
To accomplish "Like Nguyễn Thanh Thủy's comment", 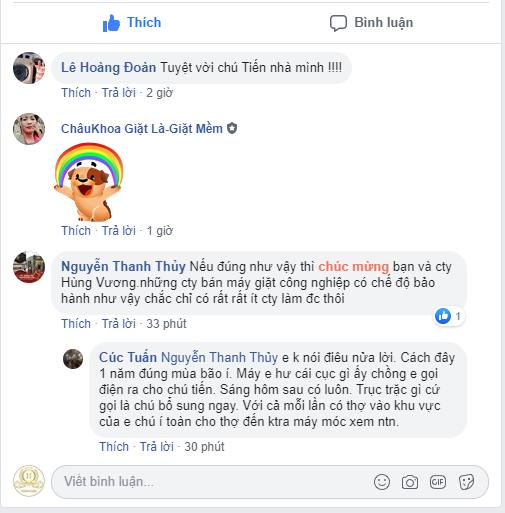I will point(76,324).
